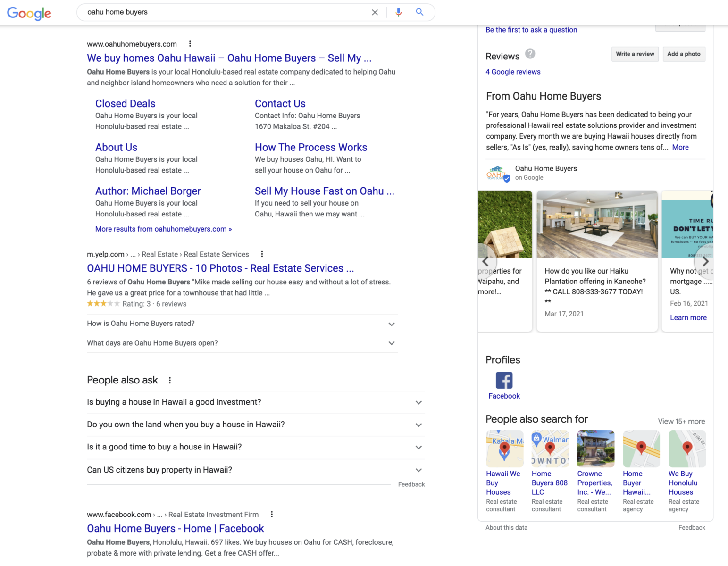Click the www.oahuhomebuyers.com URL text
This screenshot has width=728, height=566.
point(132,44)
